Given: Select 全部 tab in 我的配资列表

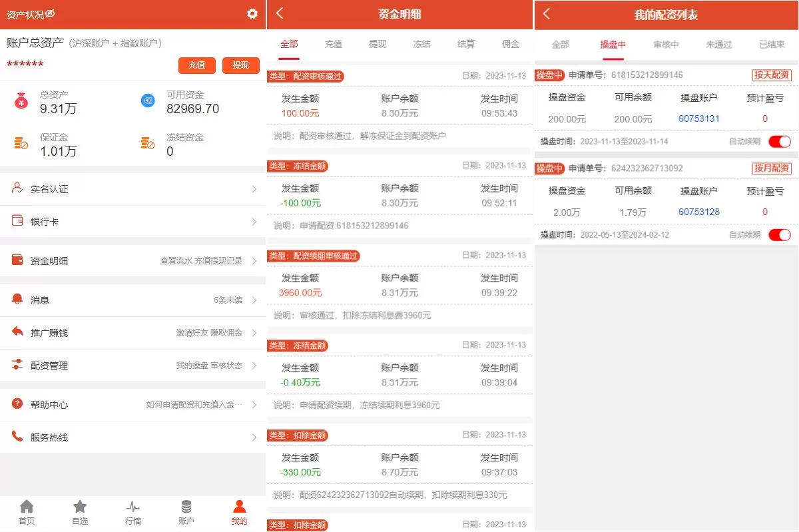Looking at the screenshot, I should pyautogui.click(x=561, y=45).
